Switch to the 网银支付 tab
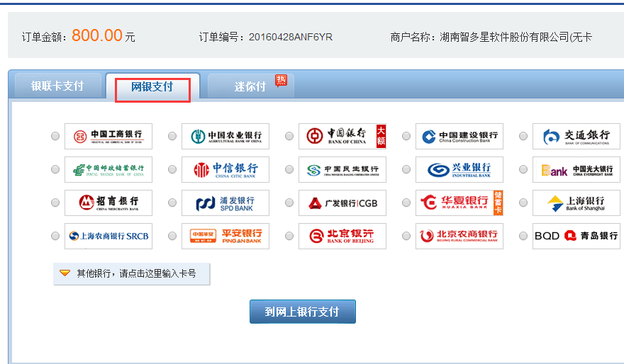The image size is (624, 364). 152,87
